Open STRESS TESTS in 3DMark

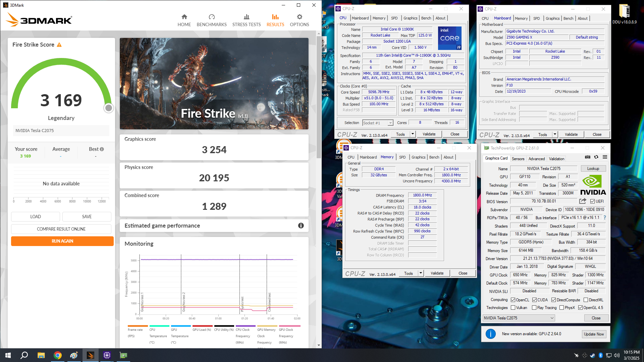pos(247,20)
